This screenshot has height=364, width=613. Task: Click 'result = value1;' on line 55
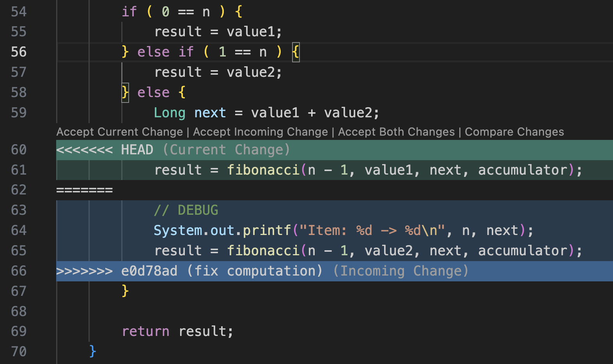(x=218, y=32)
